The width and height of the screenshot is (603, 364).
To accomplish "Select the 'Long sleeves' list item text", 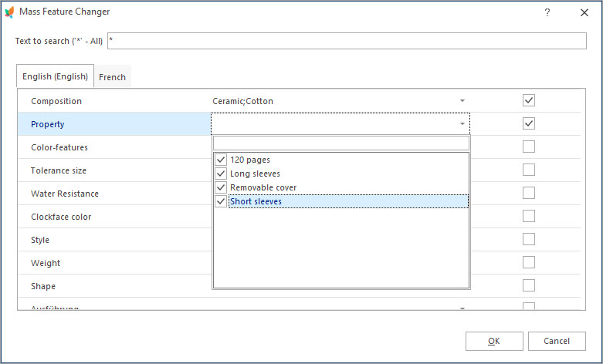I will [x=255, y=174].
